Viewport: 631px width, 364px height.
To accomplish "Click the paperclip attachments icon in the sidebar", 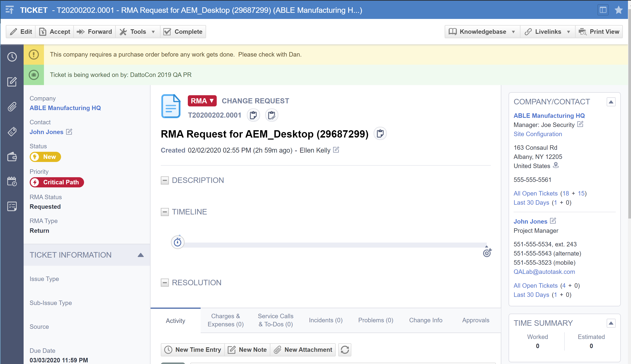I will click(12, 107).
